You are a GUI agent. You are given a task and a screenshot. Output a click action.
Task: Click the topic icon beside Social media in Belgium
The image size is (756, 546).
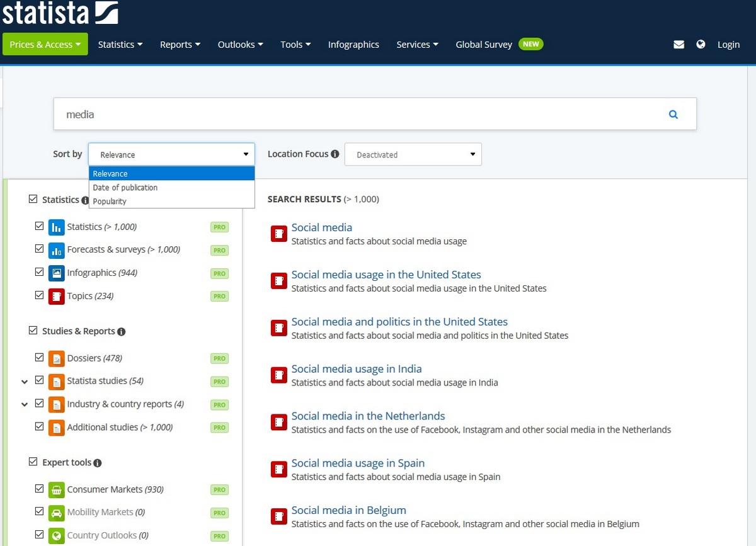click(x=279, y=517)
